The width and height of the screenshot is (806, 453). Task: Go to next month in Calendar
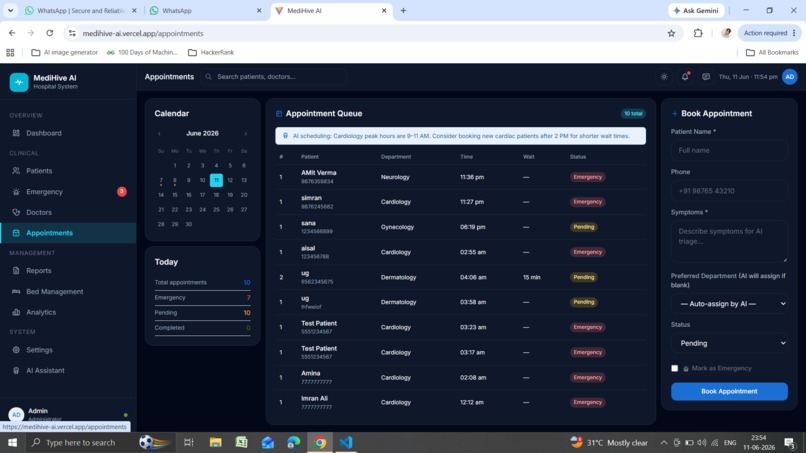pos(246,134)
